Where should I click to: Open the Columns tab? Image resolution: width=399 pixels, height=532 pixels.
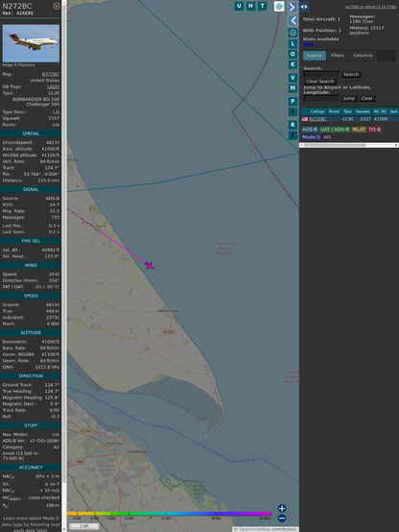tap(363, 56)
